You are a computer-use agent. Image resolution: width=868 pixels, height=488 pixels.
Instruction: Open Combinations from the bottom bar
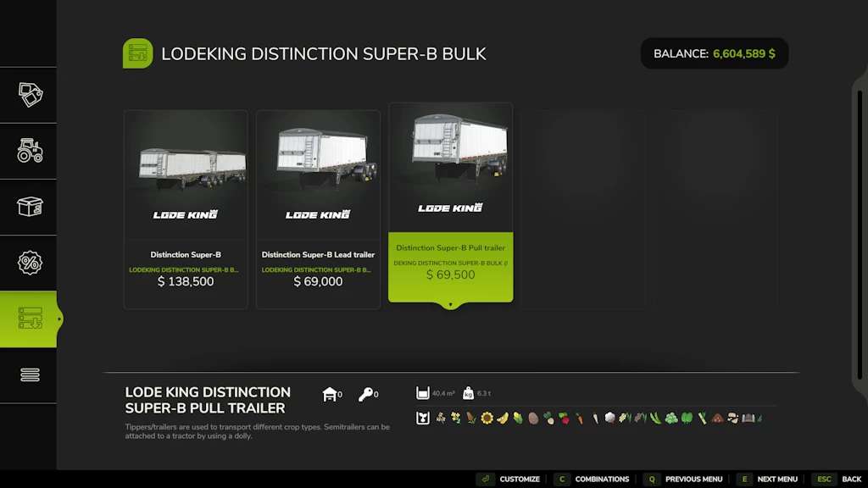592,479
